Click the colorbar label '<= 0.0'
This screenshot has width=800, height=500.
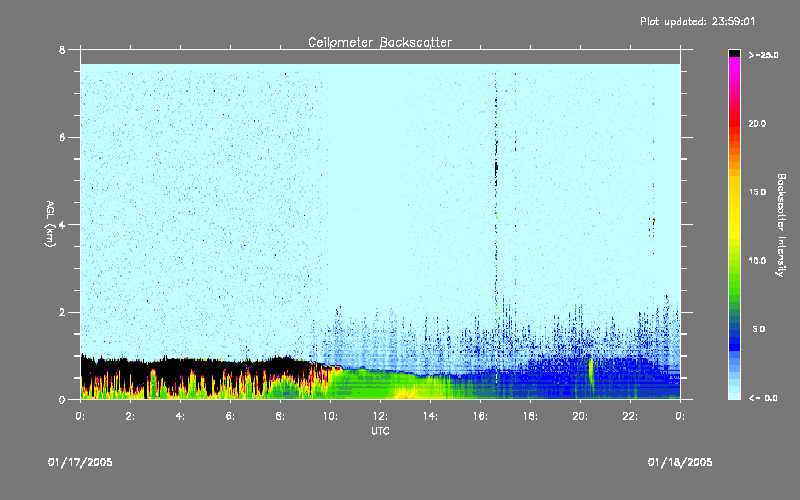(763, 398)
